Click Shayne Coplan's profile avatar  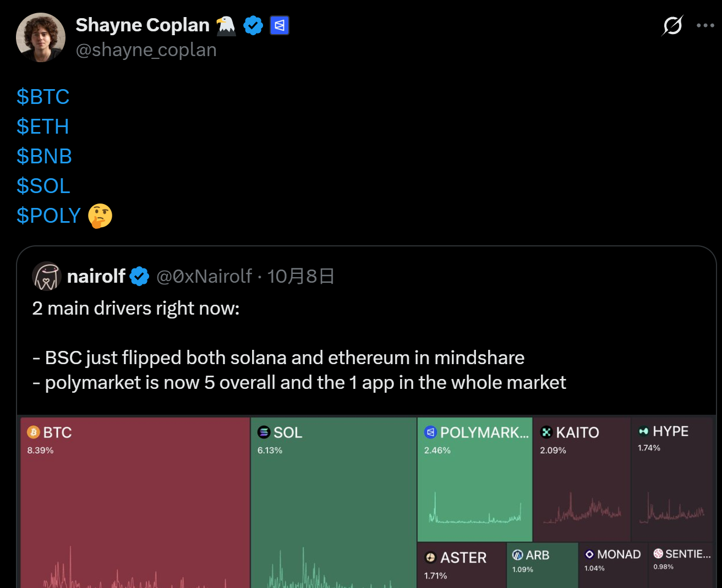41,37
